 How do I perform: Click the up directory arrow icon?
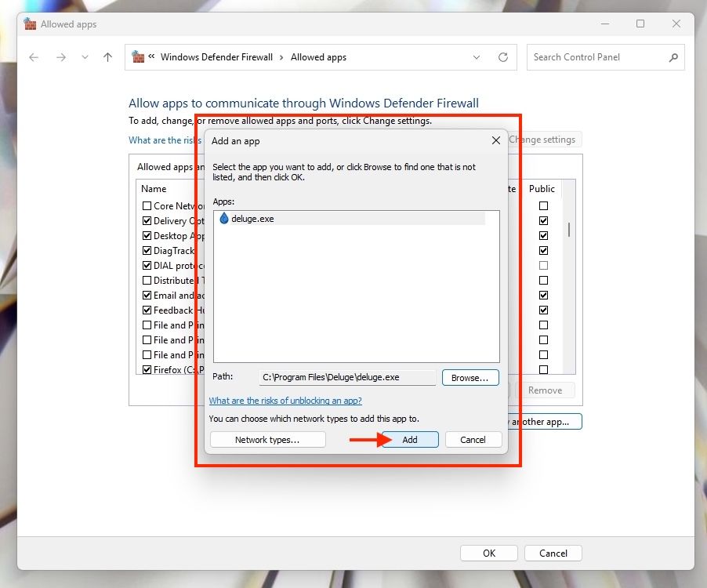point(108,57)
